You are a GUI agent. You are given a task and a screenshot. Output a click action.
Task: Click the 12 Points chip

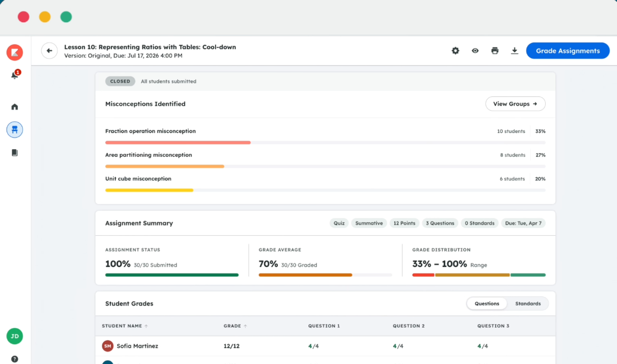tap(404, 223)
